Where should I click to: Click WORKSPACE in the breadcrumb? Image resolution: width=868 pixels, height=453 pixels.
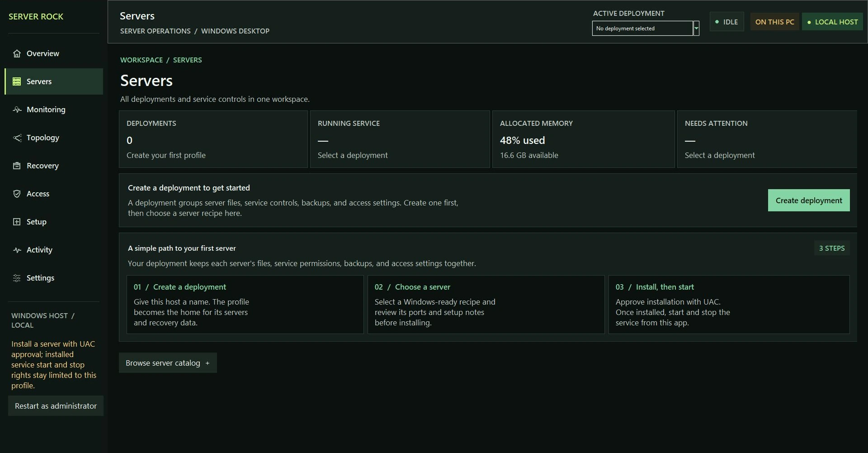click(142, 60)
